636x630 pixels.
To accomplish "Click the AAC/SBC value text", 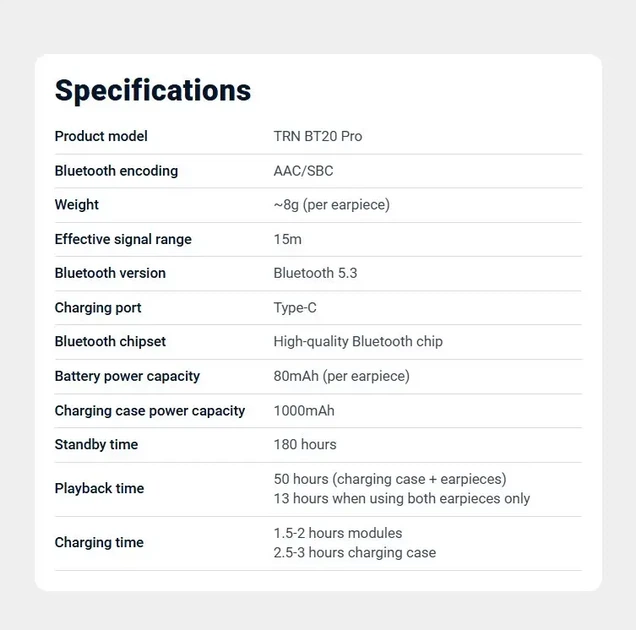I will coord(303,171).
